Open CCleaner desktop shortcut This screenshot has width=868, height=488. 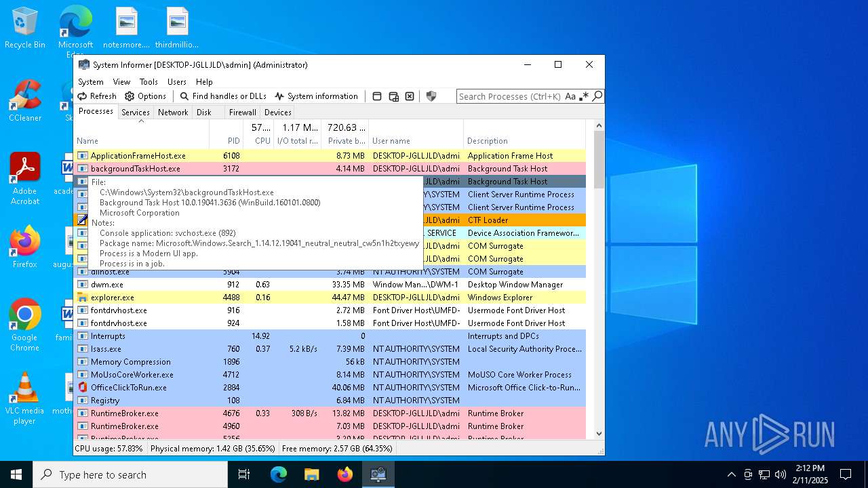pos(25,102)
